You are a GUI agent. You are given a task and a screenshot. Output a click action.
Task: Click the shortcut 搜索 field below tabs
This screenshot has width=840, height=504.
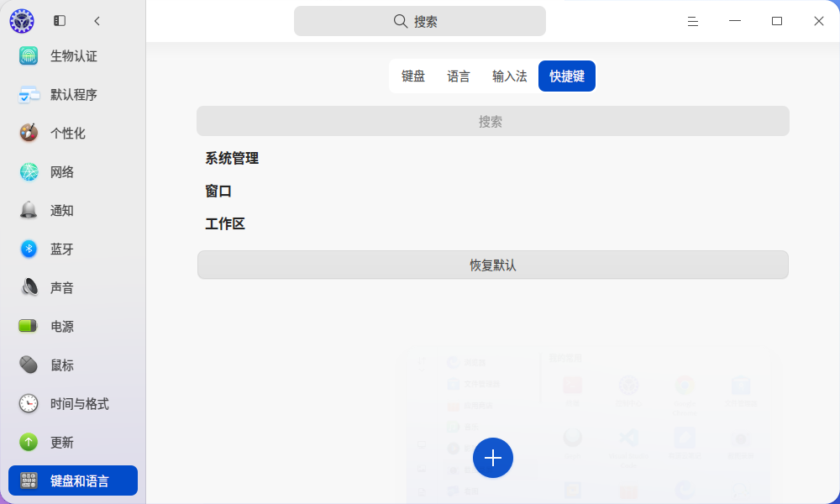pos(493,121)
